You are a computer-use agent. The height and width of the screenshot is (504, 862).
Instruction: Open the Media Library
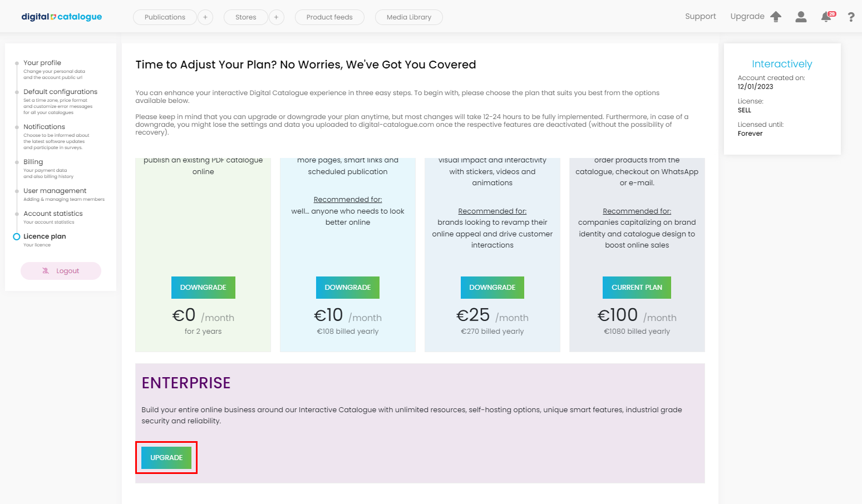click(409, 17)
